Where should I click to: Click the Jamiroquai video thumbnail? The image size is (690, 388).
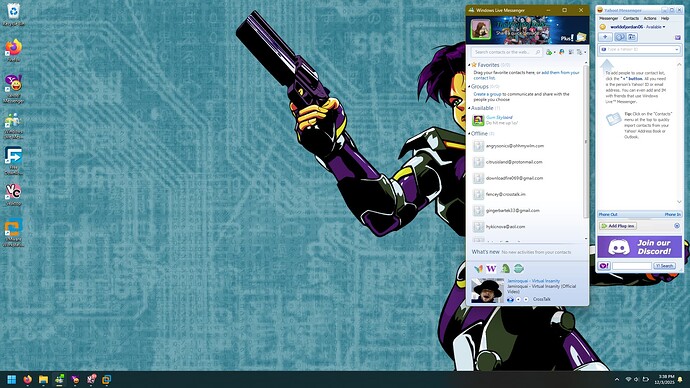[488, 290]
